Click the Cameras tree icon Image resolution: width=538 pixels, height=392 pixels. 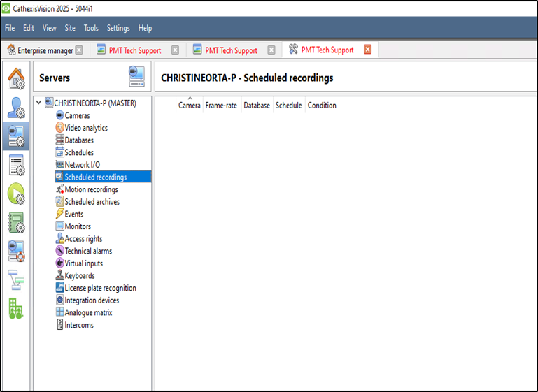(x=59, y=115)
